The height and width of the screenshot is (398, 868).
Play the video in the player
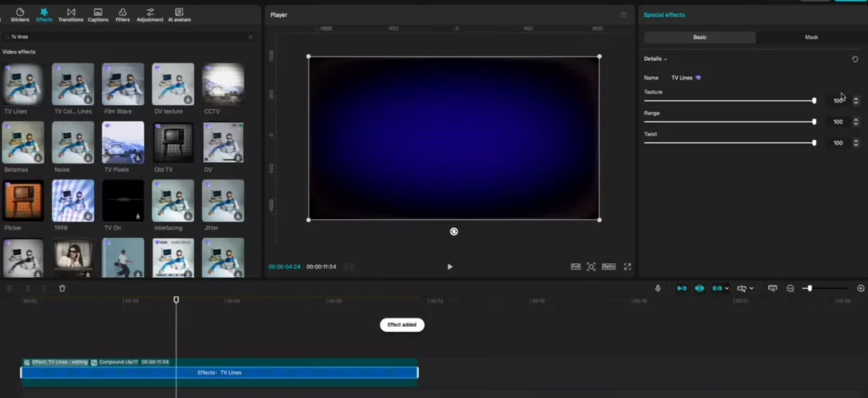449,267
